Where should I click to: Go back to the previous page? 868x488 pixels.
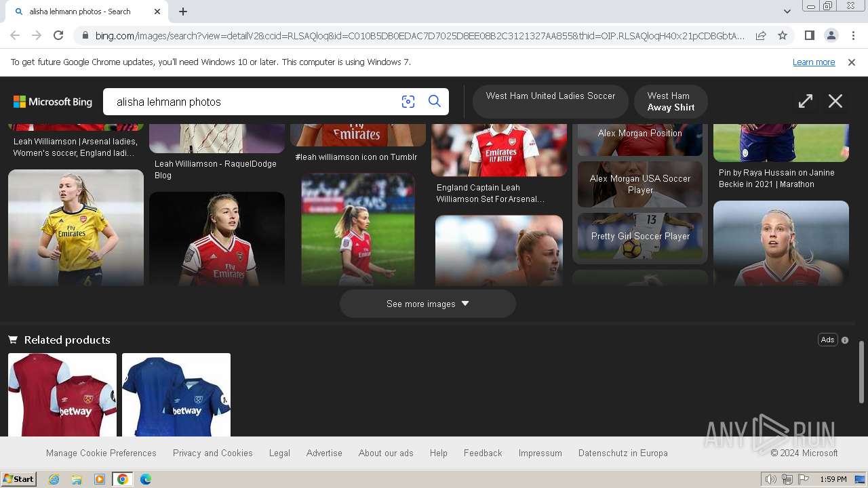click(x=15, y=36)
